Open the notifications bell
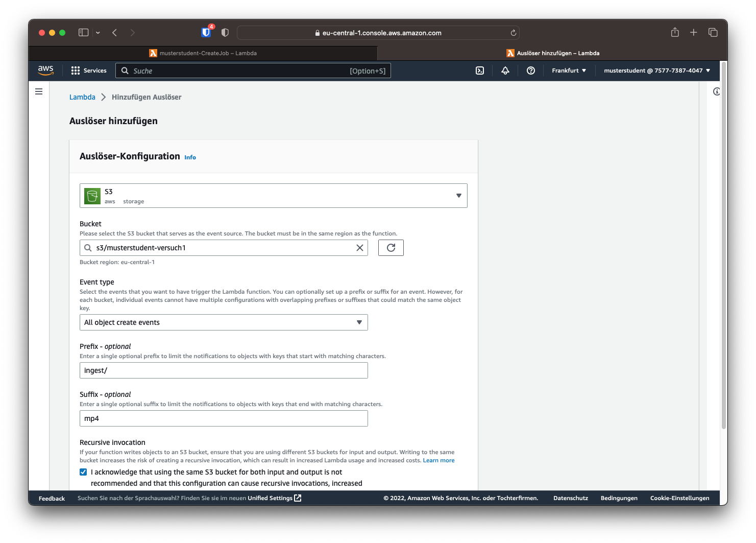756x543 pixels. (505, 70)
